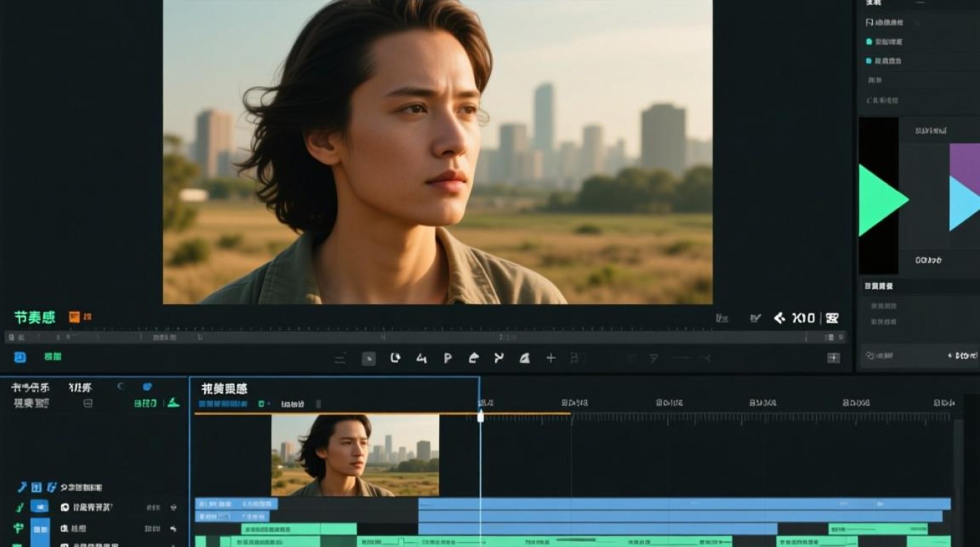Click the X10 label below the preview
The image size is (980, 547).
click(804, 318)
